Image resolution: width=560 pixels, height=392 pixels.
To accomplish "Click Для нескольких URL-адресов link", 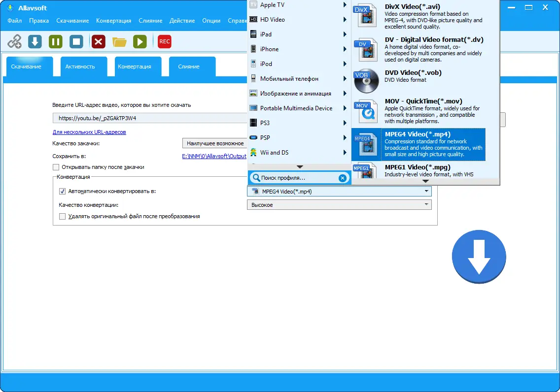I will [89, 132].
